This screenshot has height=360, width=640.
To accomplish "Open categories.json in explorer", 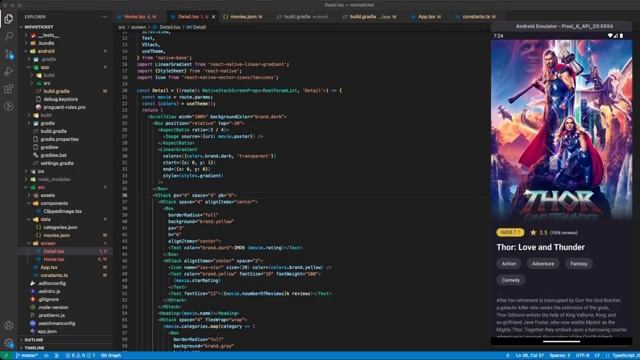I will click(60, 227).
